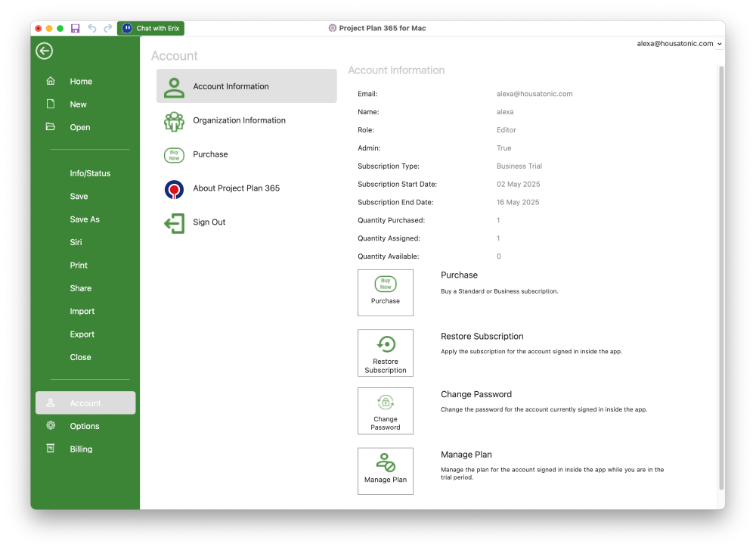
Task: Open Chat with Erix
Action: [151, 29]
